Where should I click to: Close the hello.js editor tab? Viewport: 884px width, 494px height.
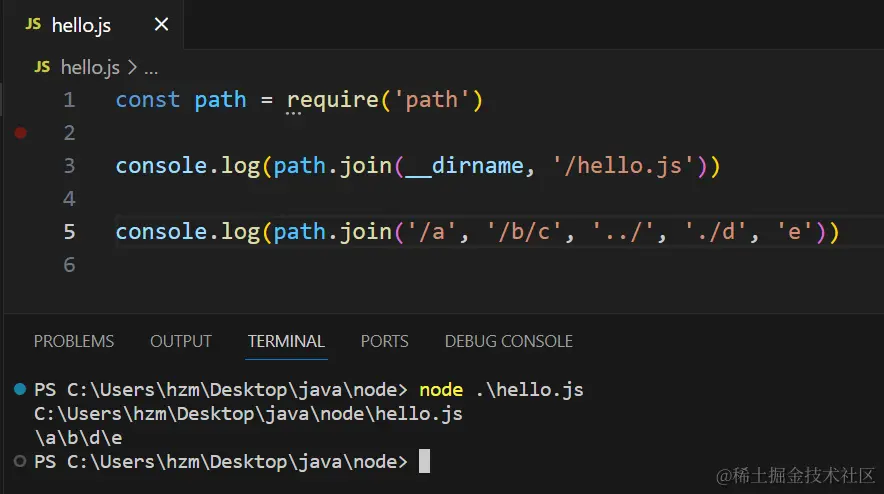161,24
